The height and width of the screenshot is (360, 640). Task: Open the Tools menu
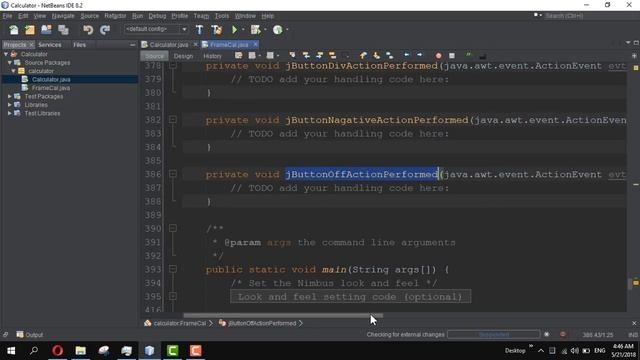222,16
